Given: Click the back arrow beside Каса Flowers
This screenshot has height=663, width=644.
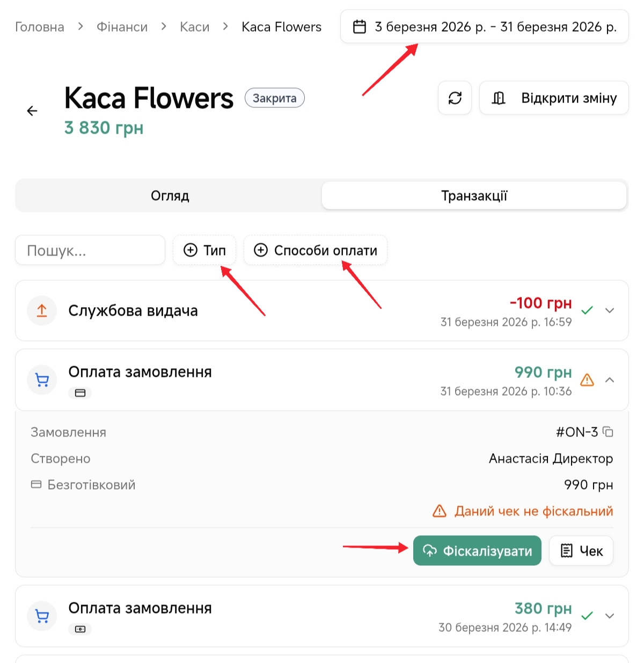Looking at the screenshot, I should [32, 111].
